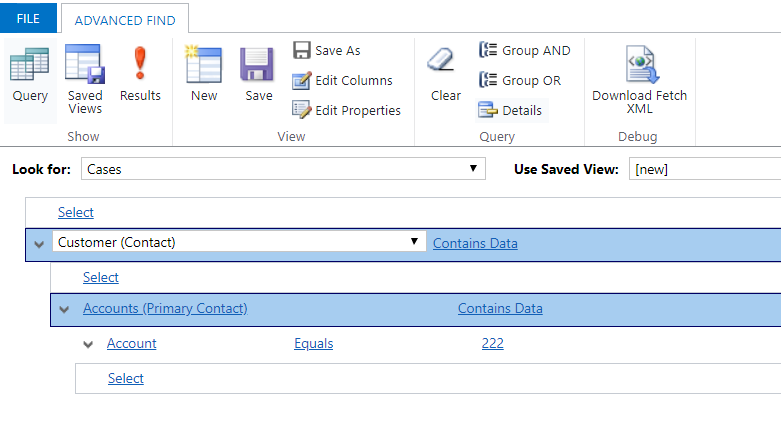Open the Customer (Contact) field dropdown
781x430 pixels.
coord(239,242)
